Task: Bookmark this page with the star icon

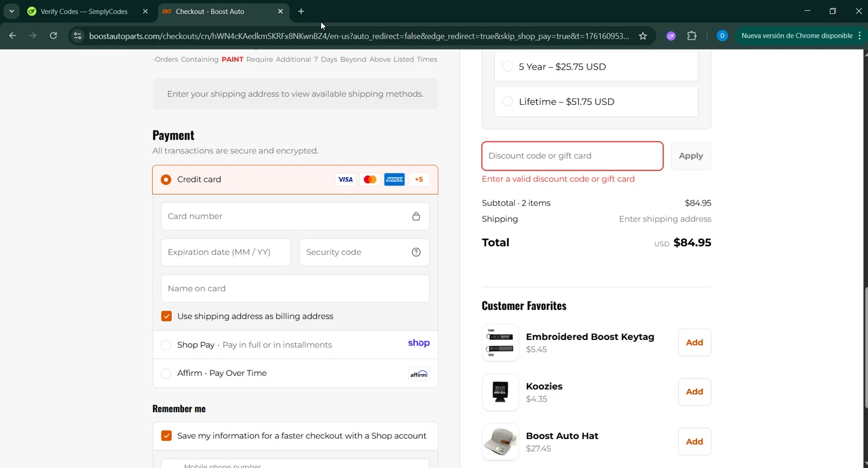Action: [643, 36]
